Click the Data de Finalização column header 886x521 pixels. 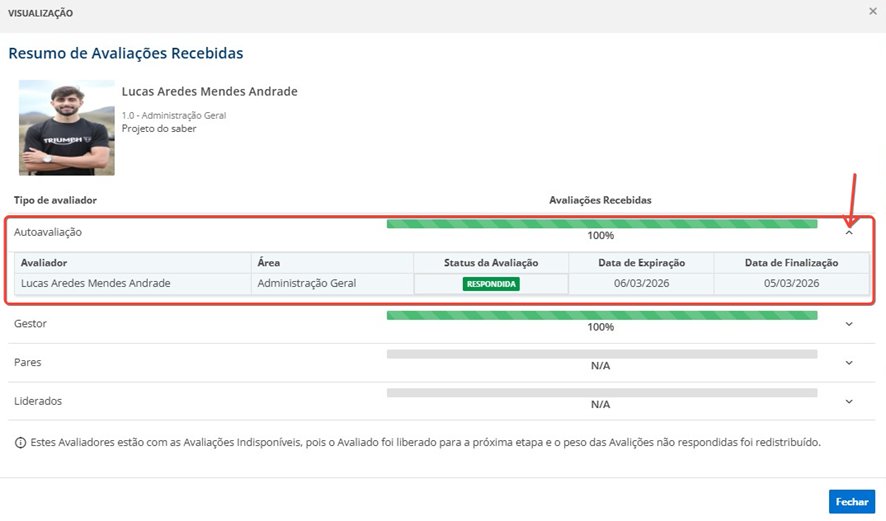(x=791, y=263)
